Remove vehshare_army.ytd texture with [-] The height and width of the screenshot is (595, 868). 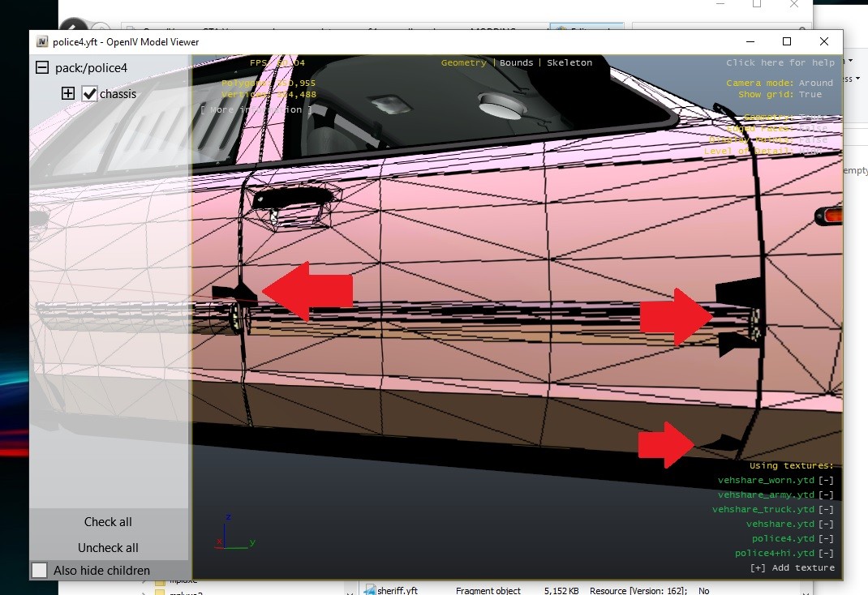tap(826, 495)
